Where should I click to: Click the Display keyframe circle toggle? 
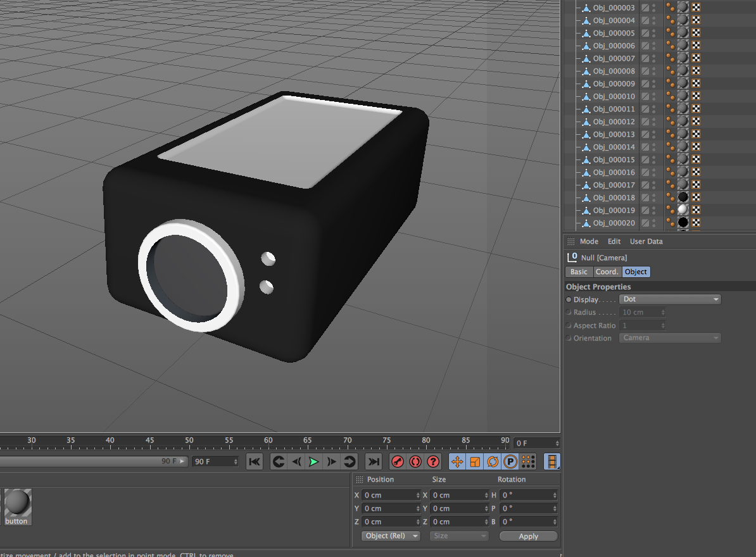tap(569, 299)
